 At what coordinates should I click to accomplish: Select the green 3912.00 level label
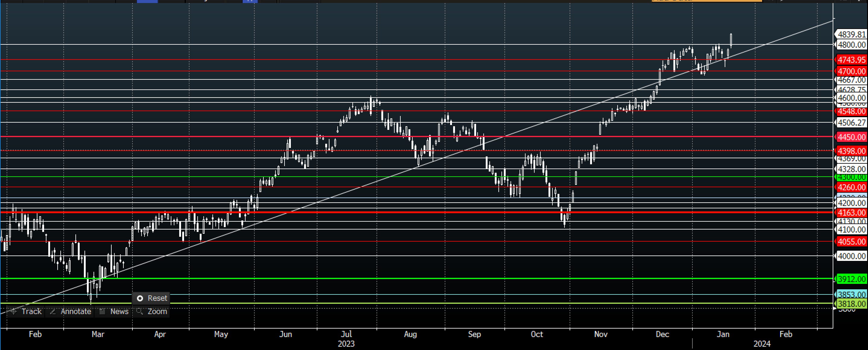pos(851,279)
